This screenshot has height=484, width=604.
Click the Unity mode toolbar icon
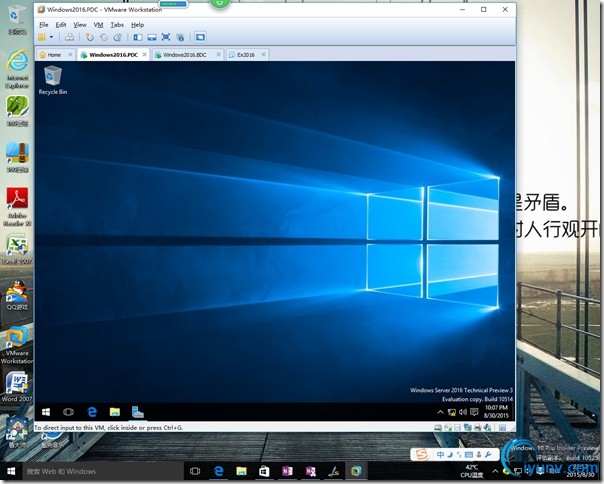pyautogui.click(x=180, y=37)
